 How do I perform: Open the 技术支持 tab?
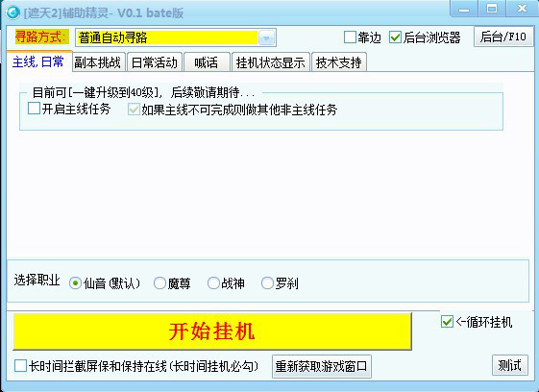tap(339, 62)
